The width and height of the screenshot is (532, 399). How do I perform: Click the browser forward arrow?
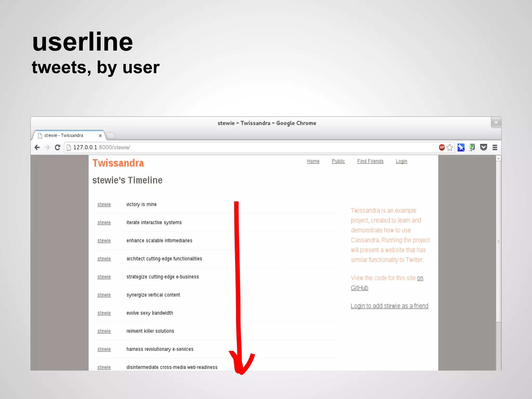coord(47,148)
